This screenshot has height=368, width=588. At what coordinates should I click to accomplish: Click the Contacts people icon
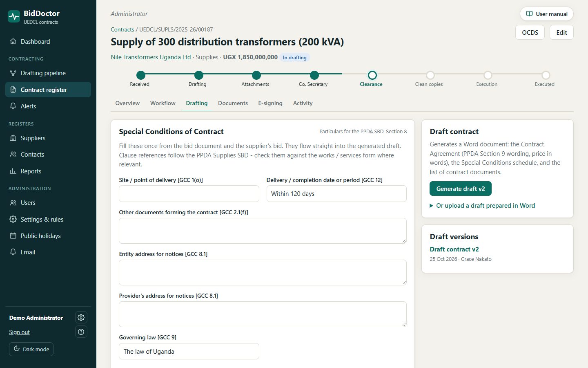(x=13, y=155)
